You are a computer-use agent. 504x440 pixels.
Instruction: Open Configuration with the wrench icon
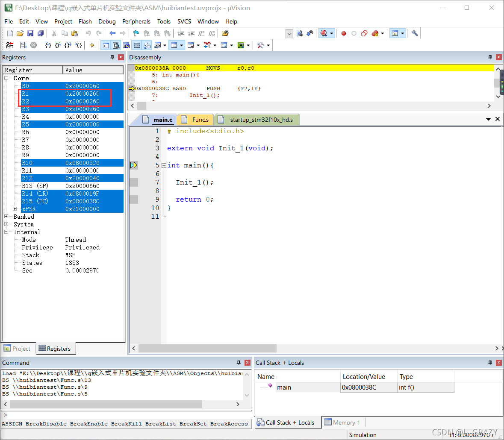click(415, 33)
